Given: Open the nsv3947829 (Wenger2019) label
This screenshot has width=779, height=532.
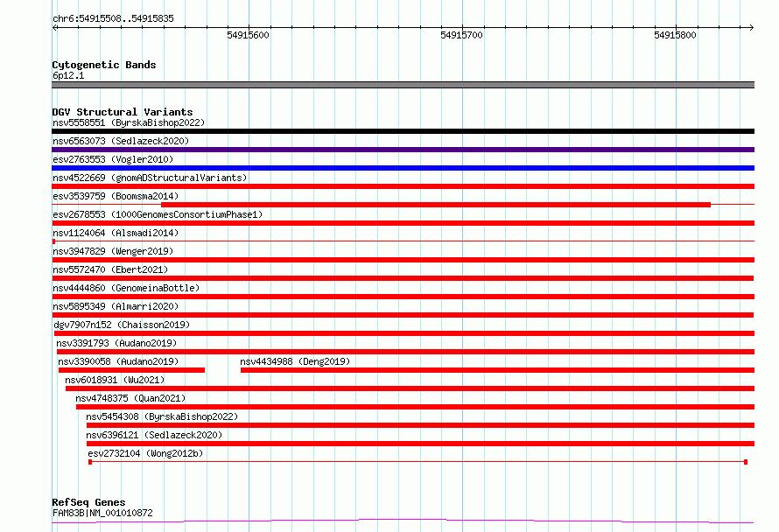Looking at the screenshot, I should 113,251.
